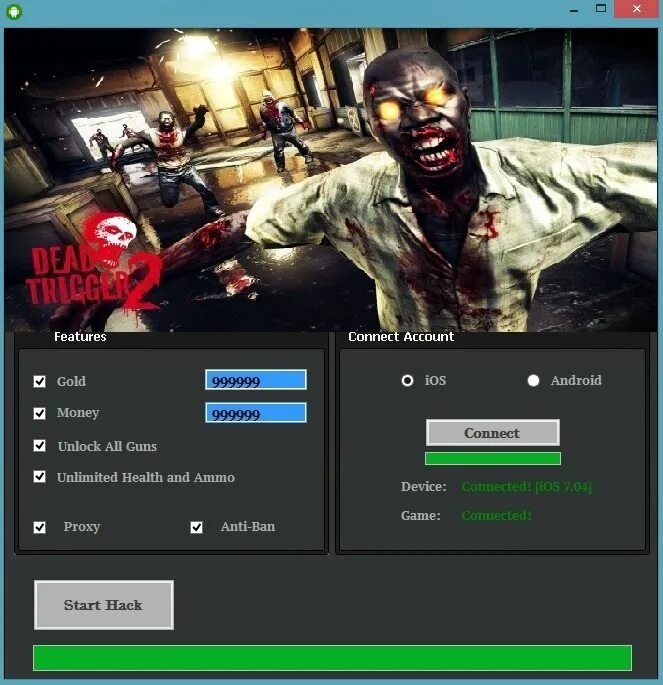Disable the Anti-Ban checkbox
Image resolution: width=663 pixels, height=685 pixels.
tap(197, 527)
